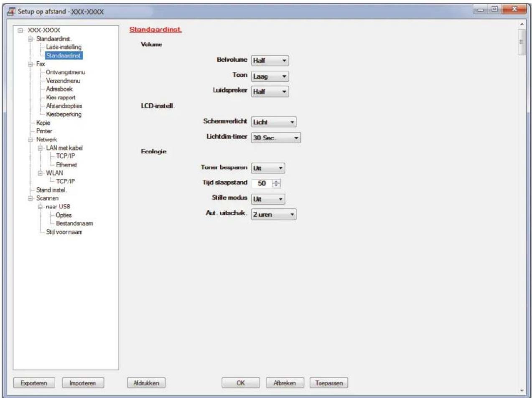Screen dimensions: 532x398
Task: Select the Fax tree node
Action: (41, 64)
